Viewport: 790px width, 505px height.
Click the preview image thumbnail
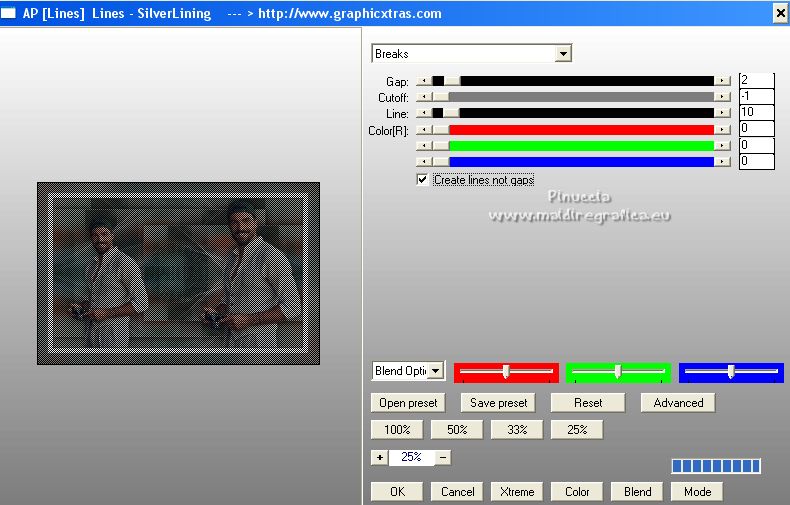[178, 273]
